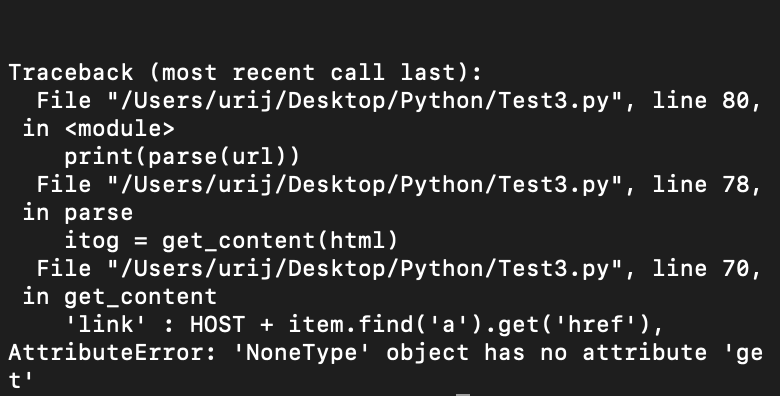Click the Test3.py path on line 70
Screen dimensions: 780x396
click(365, 269)
